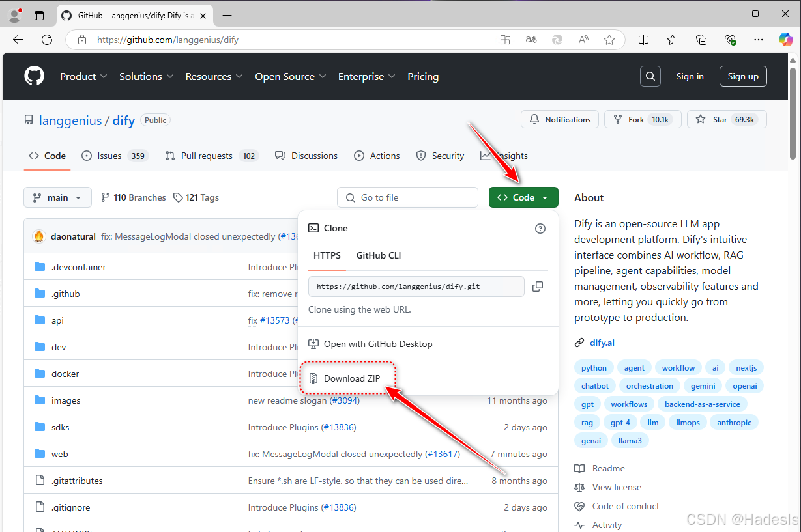Open the docker folder

(x=65, y=374)
